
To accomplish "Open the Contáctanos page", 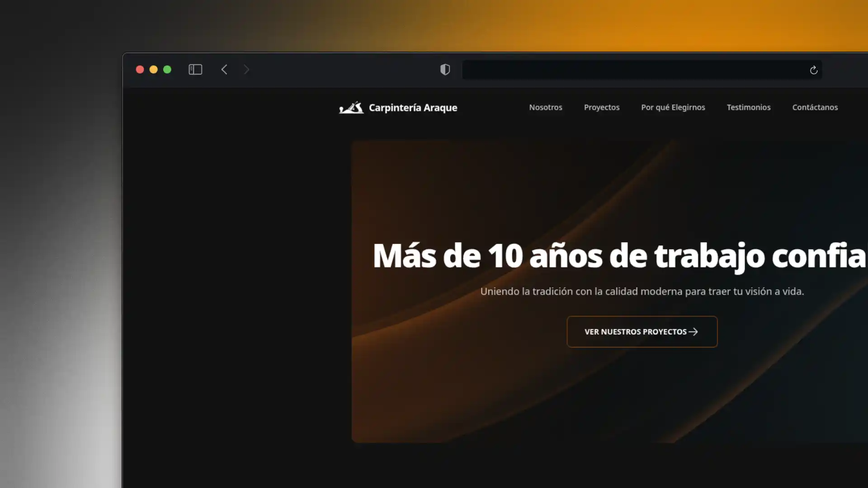I will [815, 108].
